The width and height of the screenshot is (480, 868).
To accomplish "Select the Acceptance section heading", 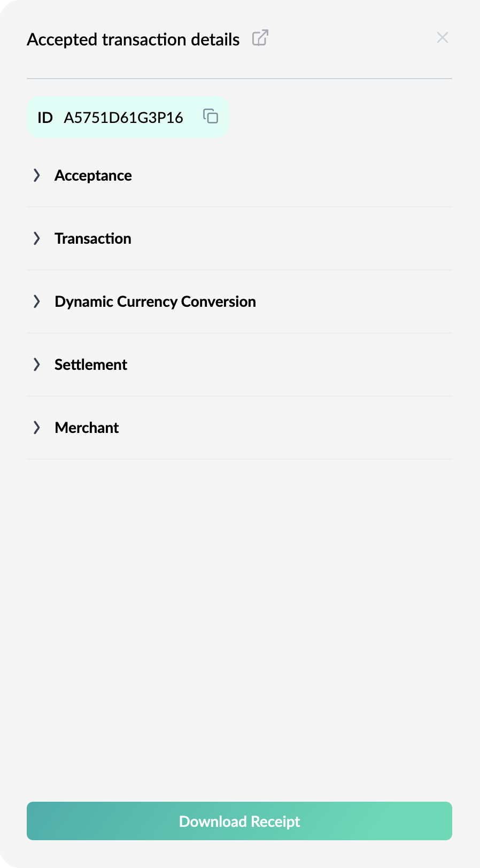I will [x=93, y=176].
